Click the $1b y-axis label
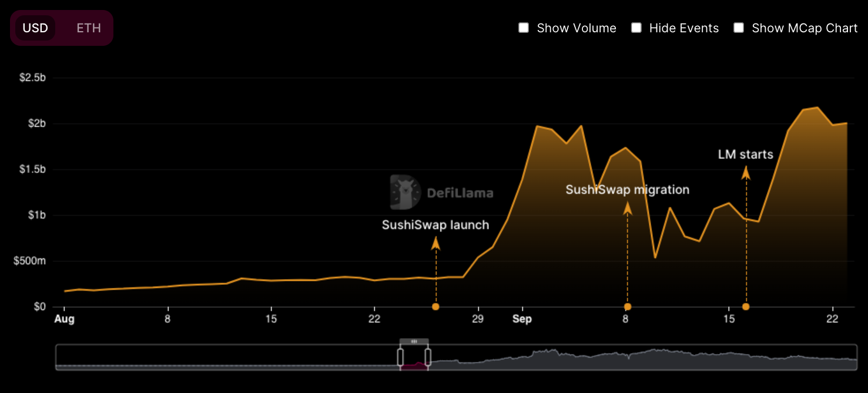 pyautogui.click(x=38, y=215)
